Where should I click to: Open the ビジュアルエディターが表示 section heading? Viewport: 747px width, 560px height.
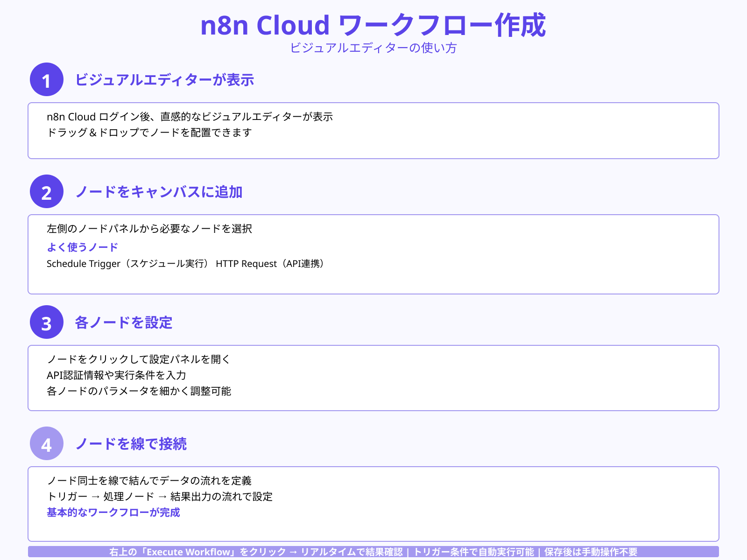pyautogui.click(x=166, y=80)
